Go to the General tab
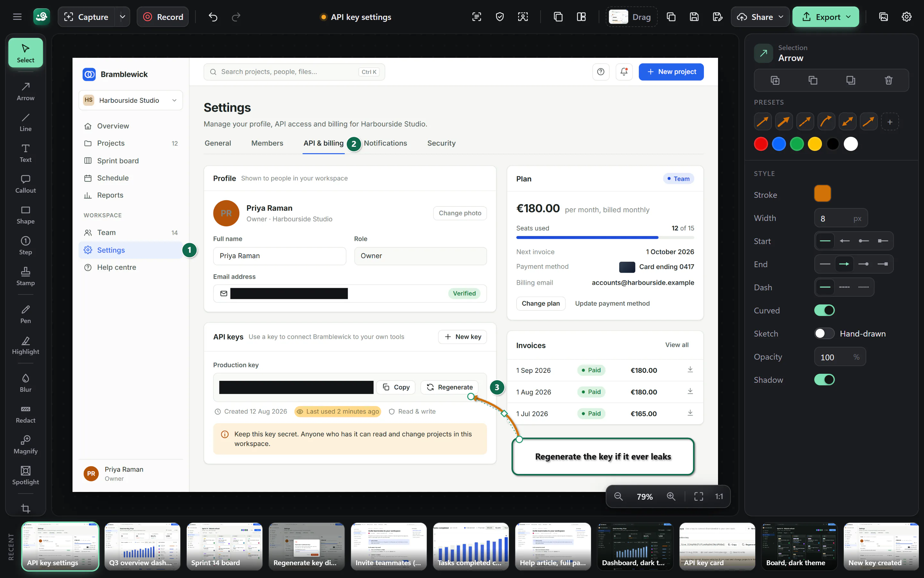 218,143
